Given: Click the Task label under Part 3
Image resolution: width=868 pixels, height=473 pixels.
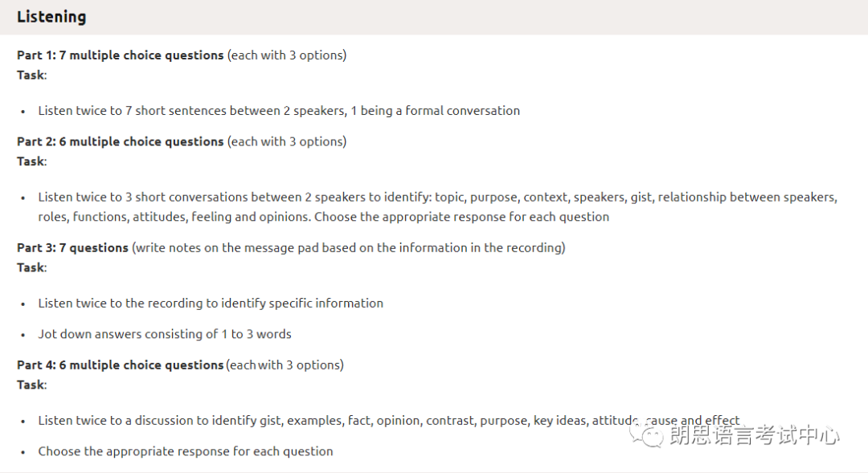Looking at the screenshot, I should point(31,267).
